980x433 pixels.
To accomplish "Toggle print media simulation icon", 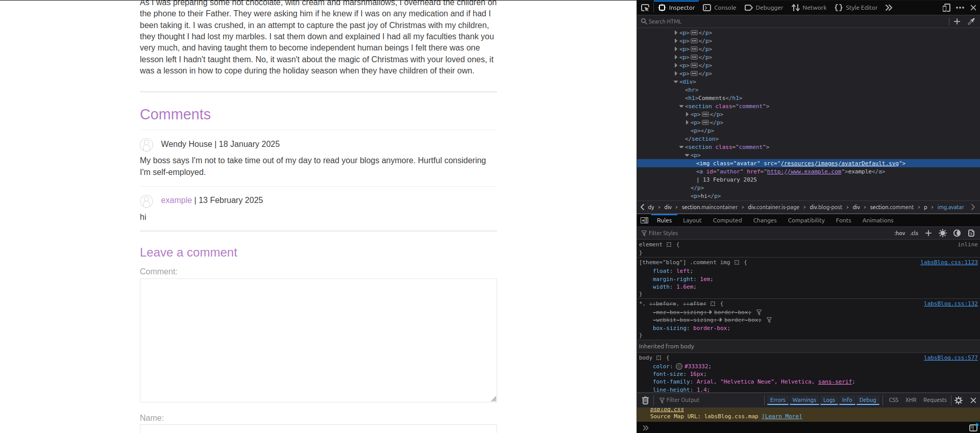I will click(x=971, y=233).
